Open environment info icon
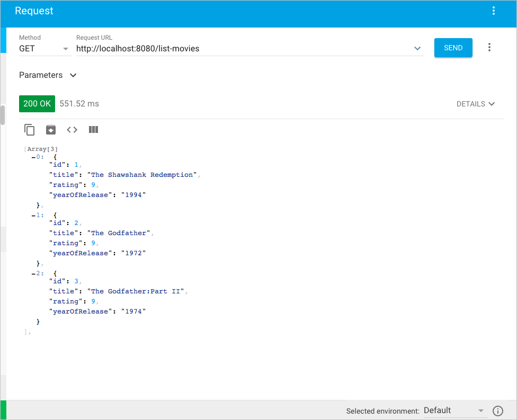Image resolution: width=517 pixels, height=420 pixels. pyautogui.click(x=497, y=411)
